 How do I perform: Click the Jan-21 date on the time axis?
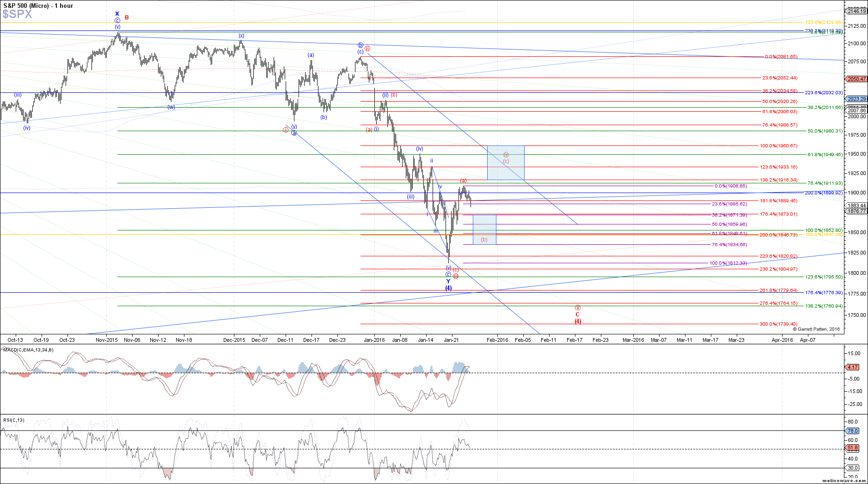(451, 340)
